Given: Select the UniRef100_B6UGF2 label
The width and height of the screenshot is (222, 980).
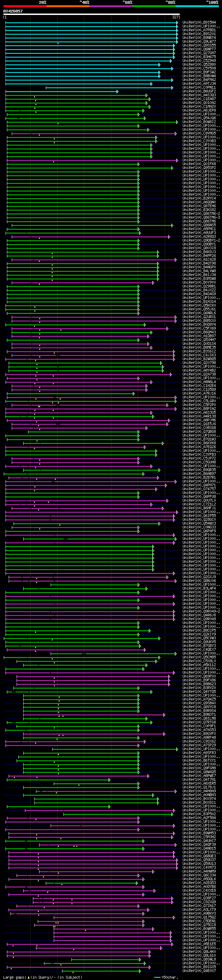Looking at the screenshot, I should [199, 91].
